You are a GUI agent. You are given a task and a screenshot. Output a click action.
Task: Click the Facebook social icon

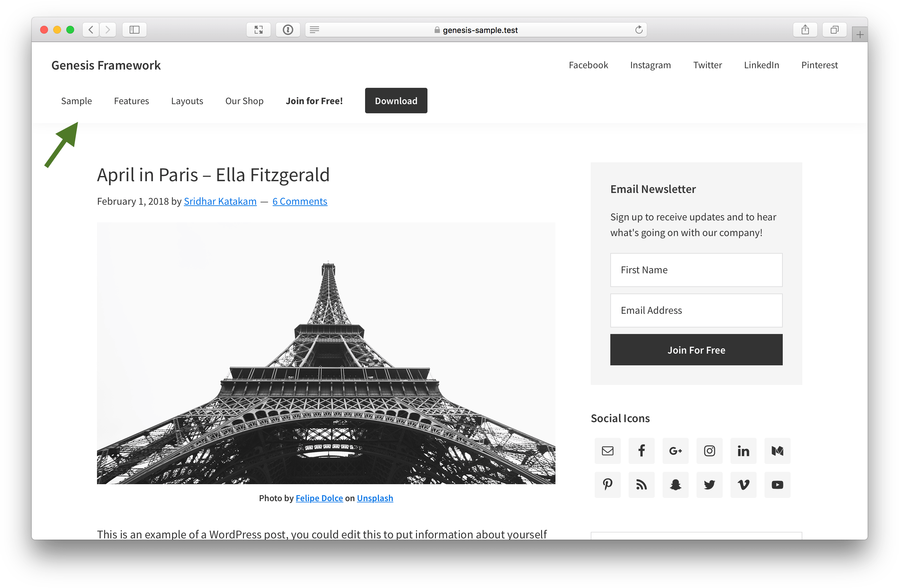(x=641, y=451)
